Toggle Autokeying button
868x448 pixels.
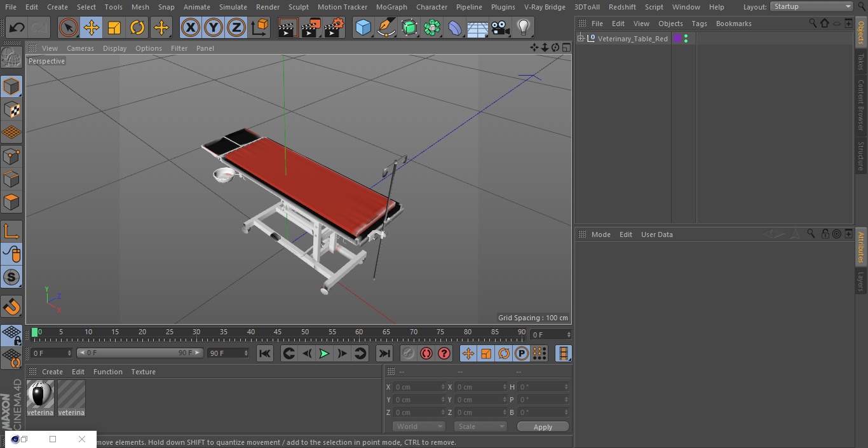426,353
